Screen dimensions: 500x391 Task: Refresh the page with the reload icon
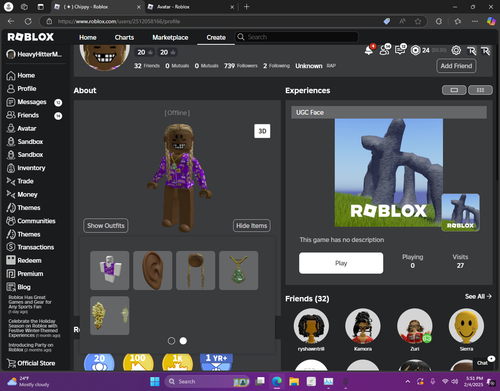28,21
